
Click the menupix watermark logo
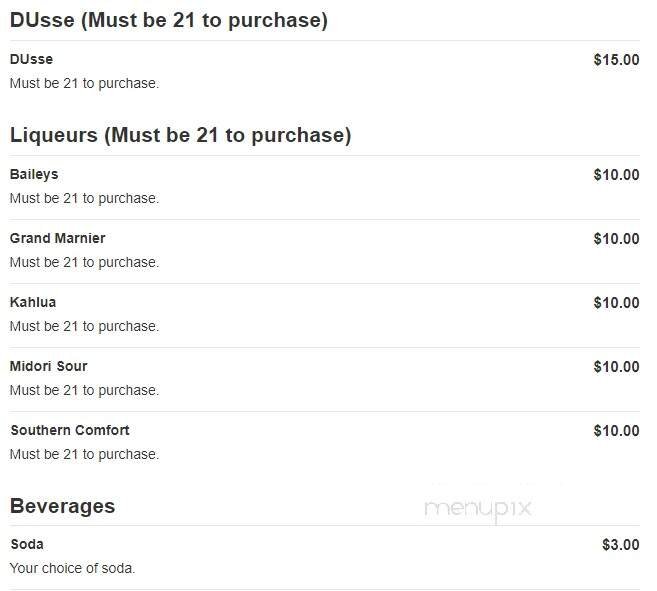[x=477, y=508]
